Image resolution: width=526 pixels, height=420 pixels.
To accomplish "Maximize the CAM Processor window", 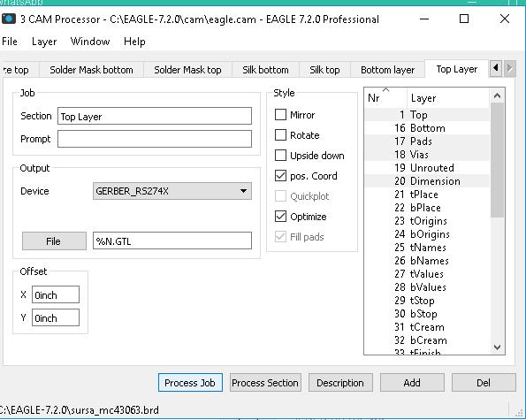I will pyautogui.click(x=464, y=19).
